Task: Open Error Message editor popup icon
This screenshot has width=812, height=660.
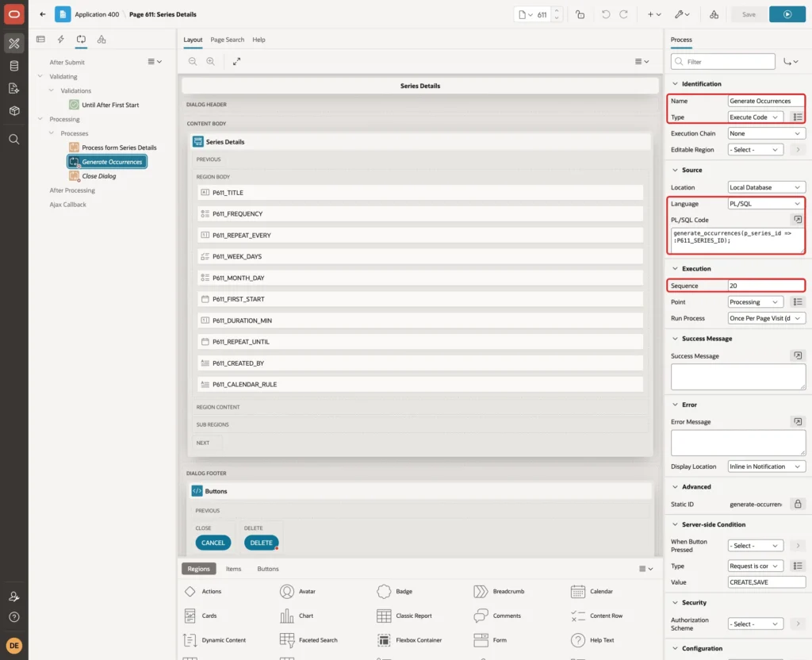Action: [x=798, y=421]
